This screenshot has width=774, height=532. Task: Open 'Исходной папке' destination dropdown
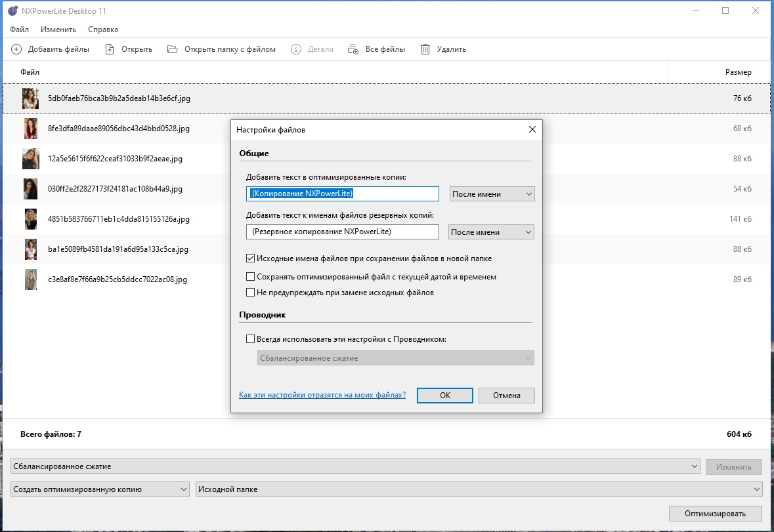[x=479, y=489]
